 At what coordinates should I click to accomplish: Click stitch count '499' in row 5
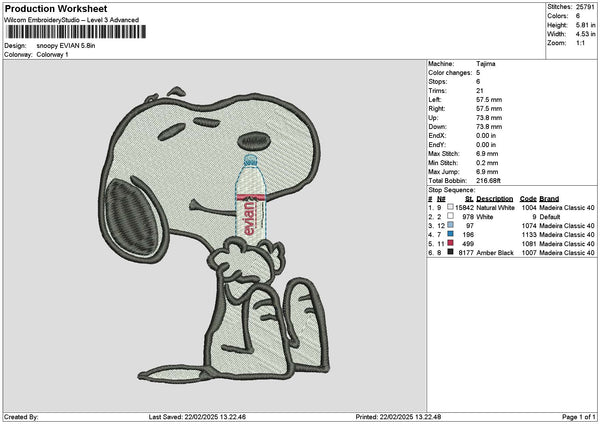coord(468,244)
